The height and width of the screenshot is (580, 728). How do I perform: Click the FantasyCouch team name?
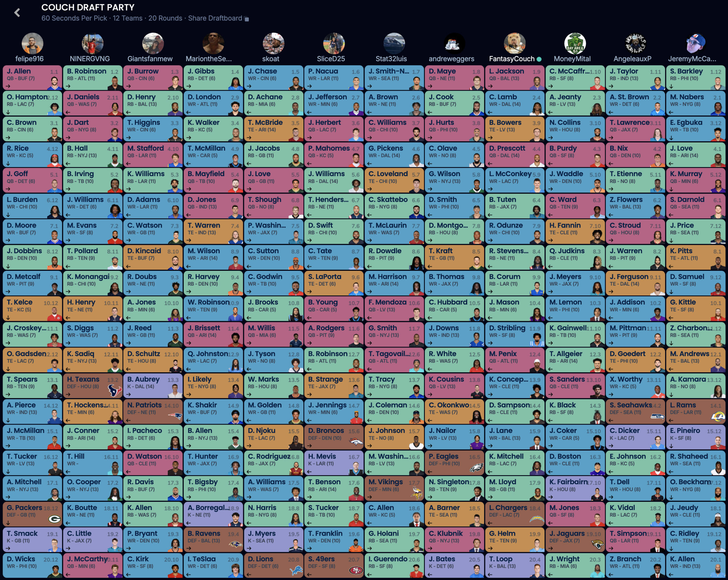pyautogui.click(x=512, y=59)
